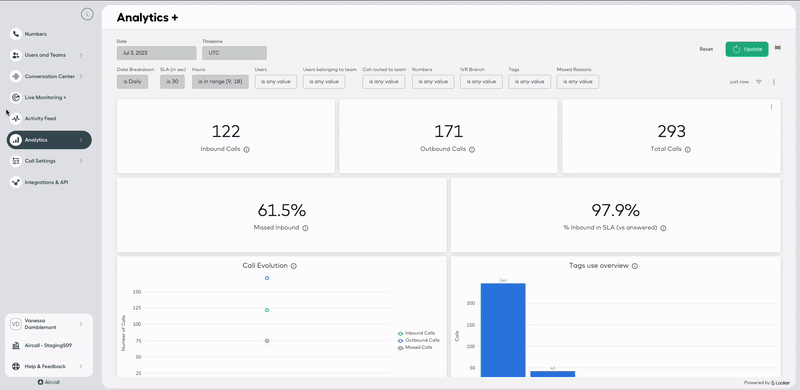Screen dimensions: 800x390
Task: Open the filter icon beside just now
Action: [x=759, y=82]
